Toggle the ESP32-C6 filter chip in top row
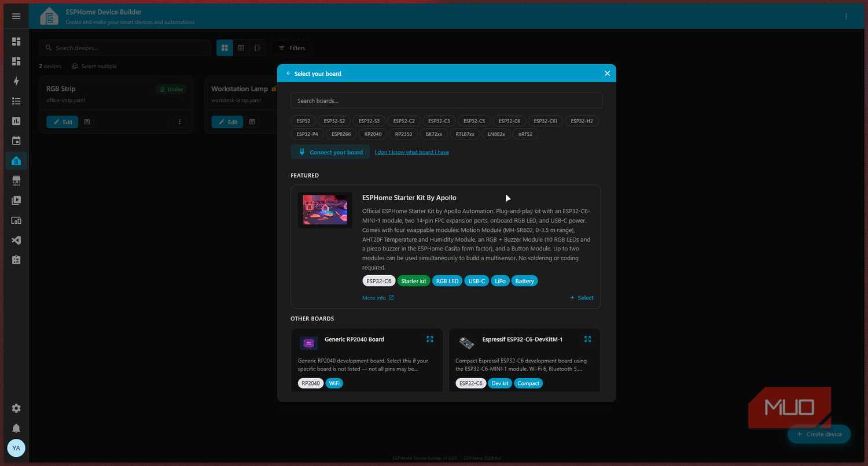 [509, 121]
